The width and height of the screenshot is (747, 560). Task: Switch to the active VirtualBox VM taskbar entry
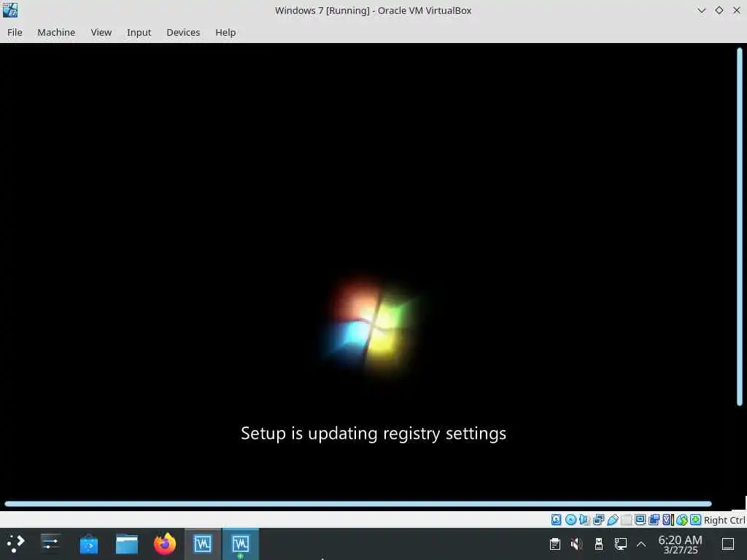click(x=241, y=544)
